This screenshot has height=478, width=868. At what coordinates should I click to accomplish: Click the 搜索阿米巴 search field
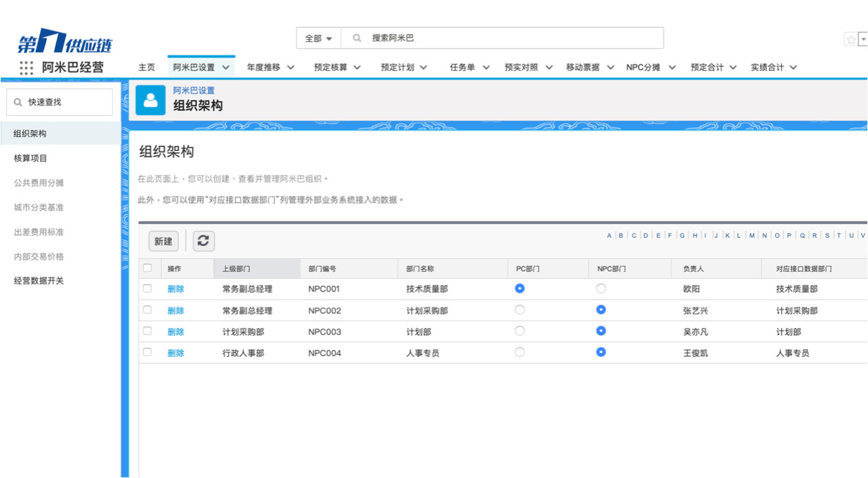coord(502,39)
